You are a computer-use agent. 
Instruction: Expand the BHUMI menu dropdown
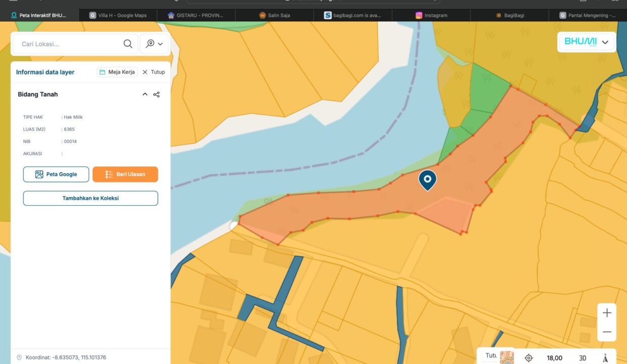click(x=605, y=42)
